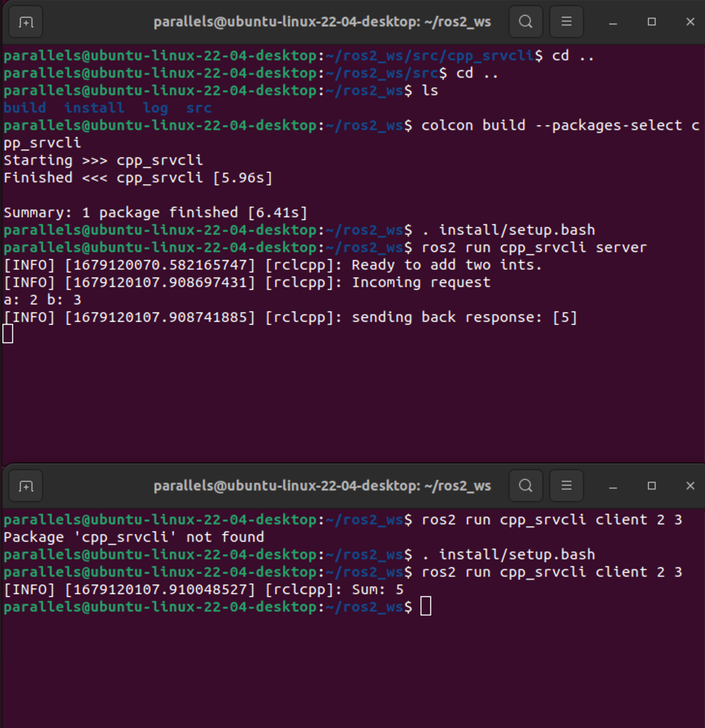Minimize the bottom terminal window
Viewport: 705px width, 728px height.
[613, 486]
